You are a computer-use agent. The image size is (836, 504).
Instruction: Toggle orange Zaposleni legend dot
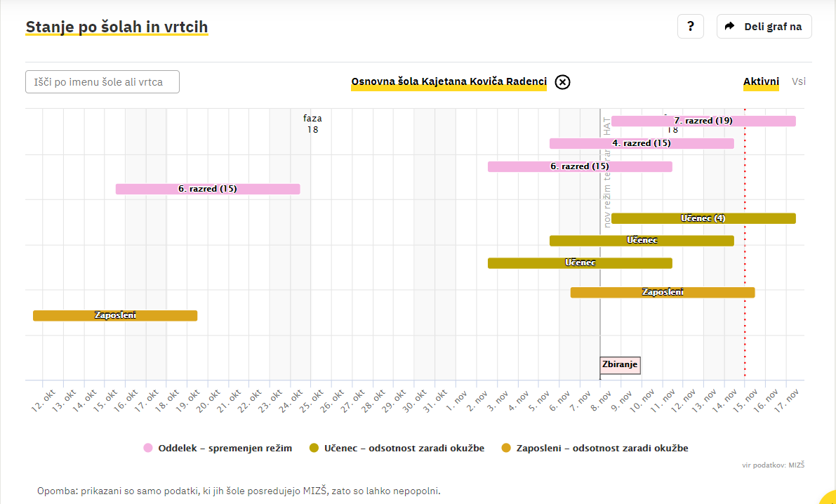506,448
